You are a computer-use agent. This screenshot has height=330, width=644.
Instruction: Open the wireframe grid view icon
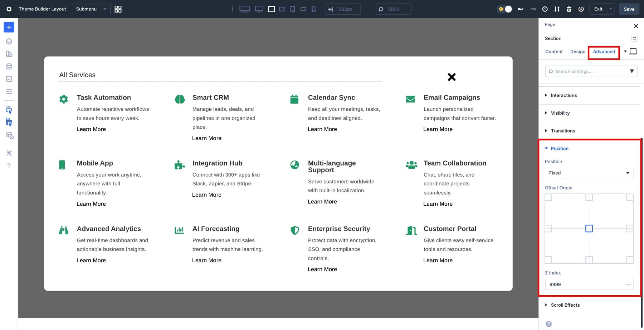[118, 9]
